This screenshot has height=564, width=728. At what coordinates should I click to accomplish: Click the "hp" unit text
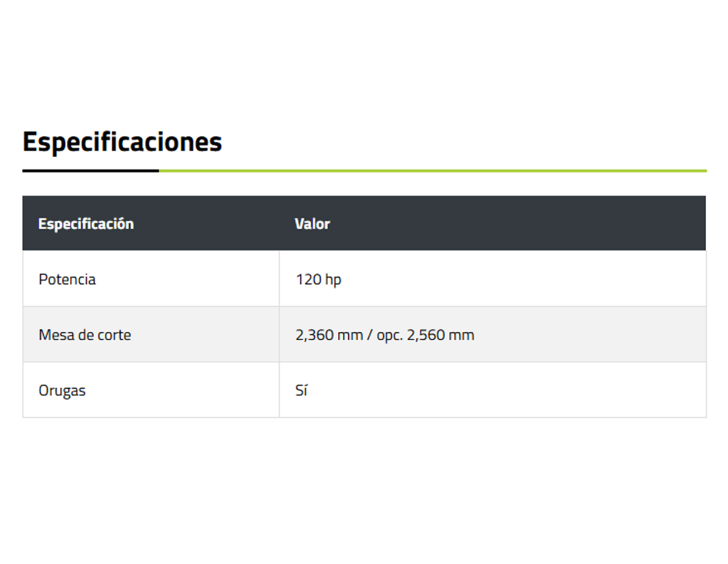point(332,280)
